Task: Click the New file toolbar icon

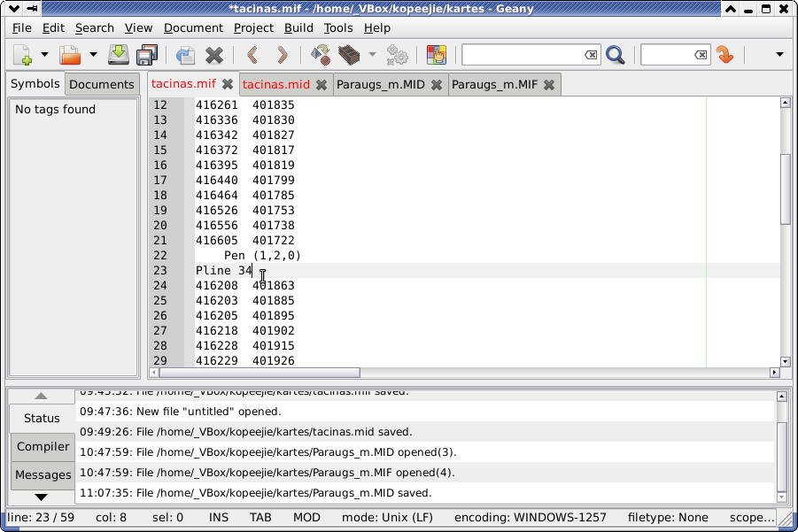Action: pyautogui.click(x=23, y=54)
